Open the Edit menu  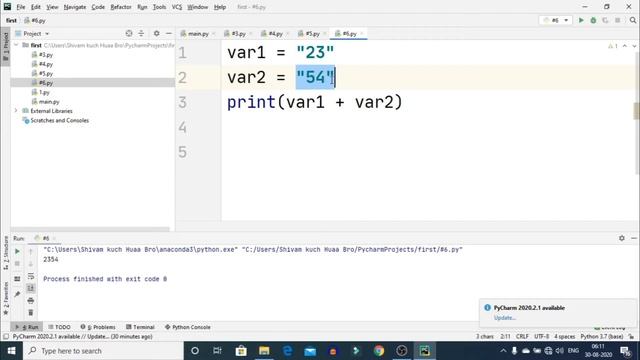[x=36, y=7]
